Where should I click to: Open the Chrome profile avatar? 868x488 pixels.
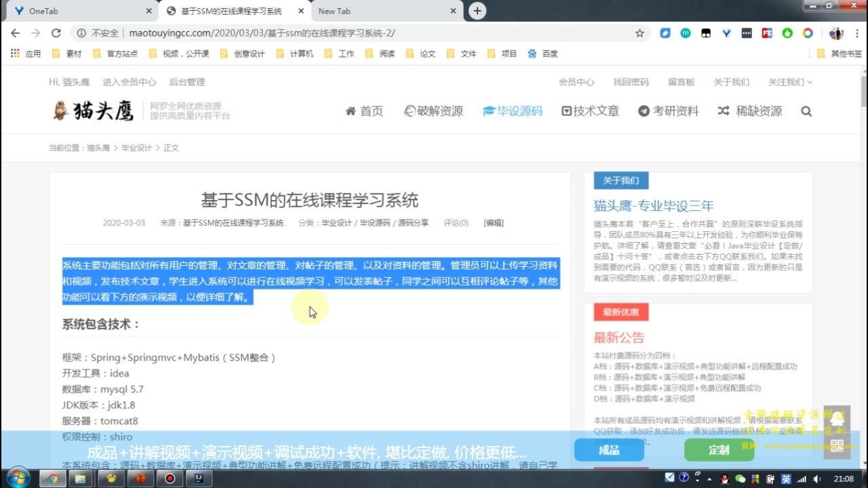836,33
